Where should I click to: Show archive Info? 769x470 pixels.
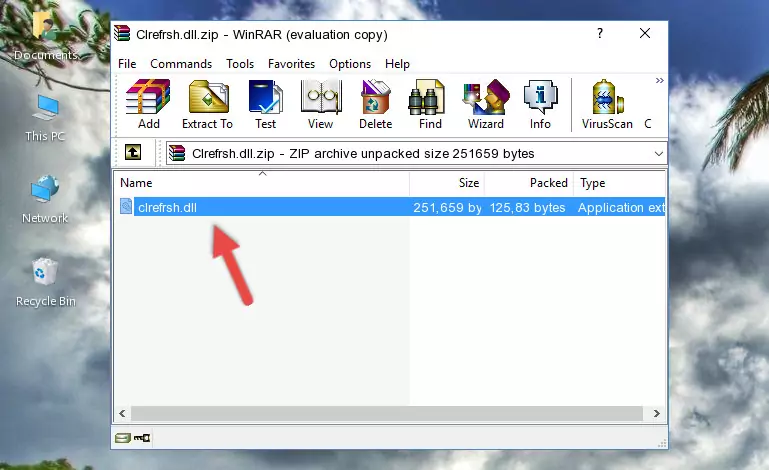click(x=540, y=104)
